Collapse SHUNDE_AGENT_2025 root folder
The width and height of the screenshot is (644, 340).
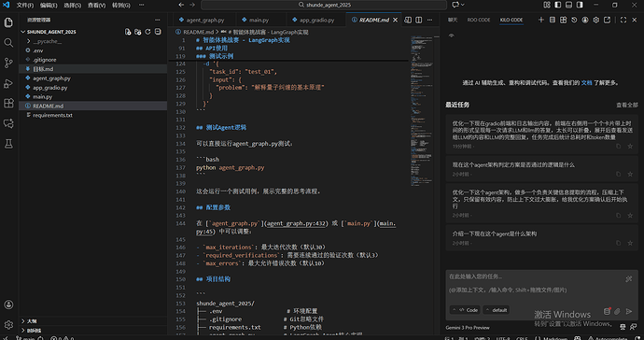[x=23, y=32]
